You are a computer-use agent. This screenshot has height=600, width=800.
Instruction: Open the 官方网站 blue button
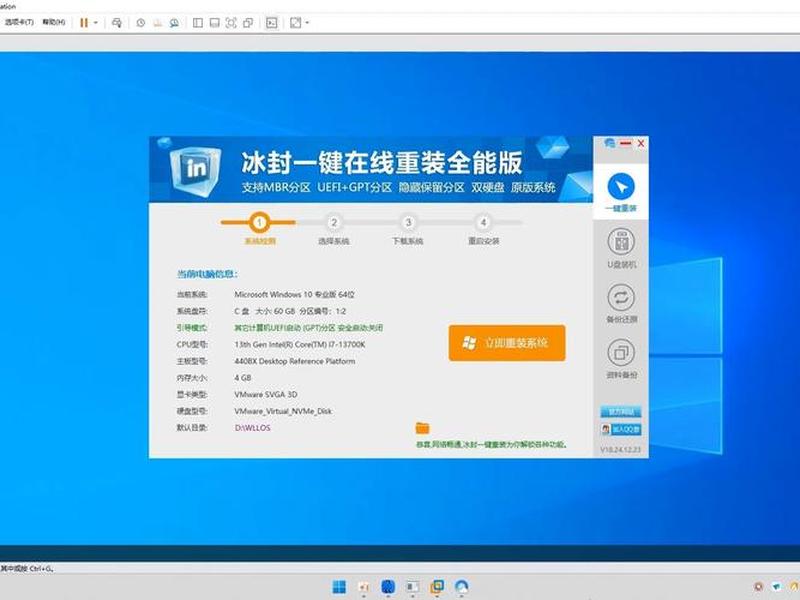coord(621,412)
